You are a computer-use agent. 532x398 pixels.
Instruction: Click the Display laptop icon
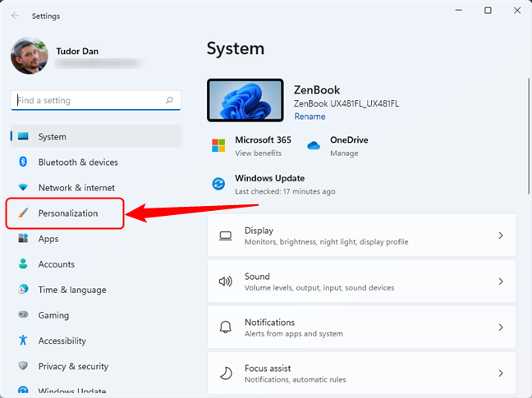tap(225, 236)
